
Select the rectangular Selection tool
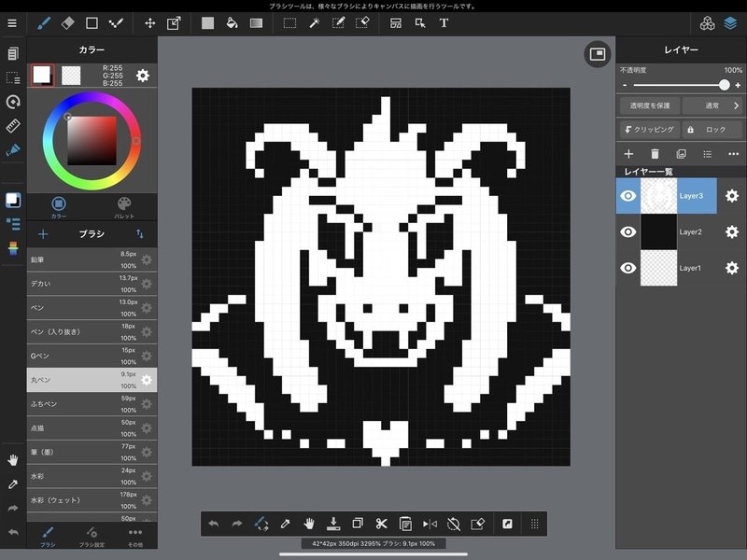pyautogui.click(x=289, y=22)
